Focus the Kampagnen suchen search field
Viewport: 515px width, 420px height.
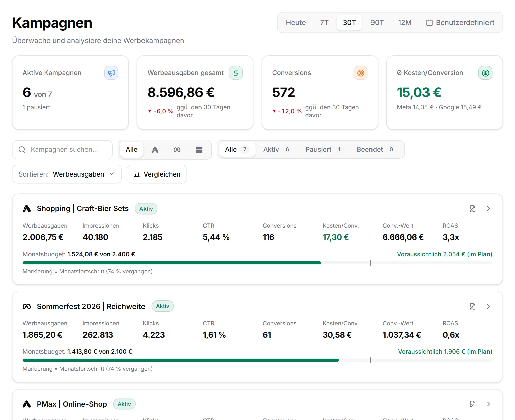coord(62,150)
